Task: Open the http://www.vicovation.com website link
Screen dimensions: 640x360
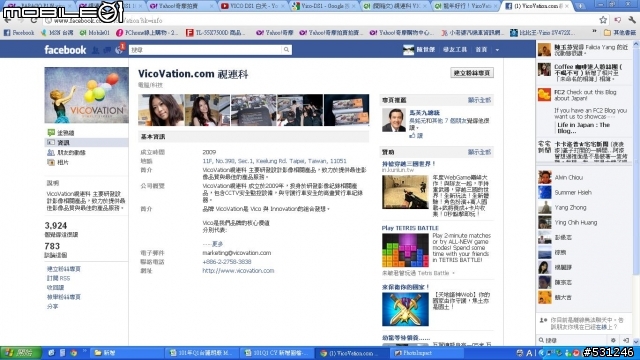Action: tap(238, 271)
